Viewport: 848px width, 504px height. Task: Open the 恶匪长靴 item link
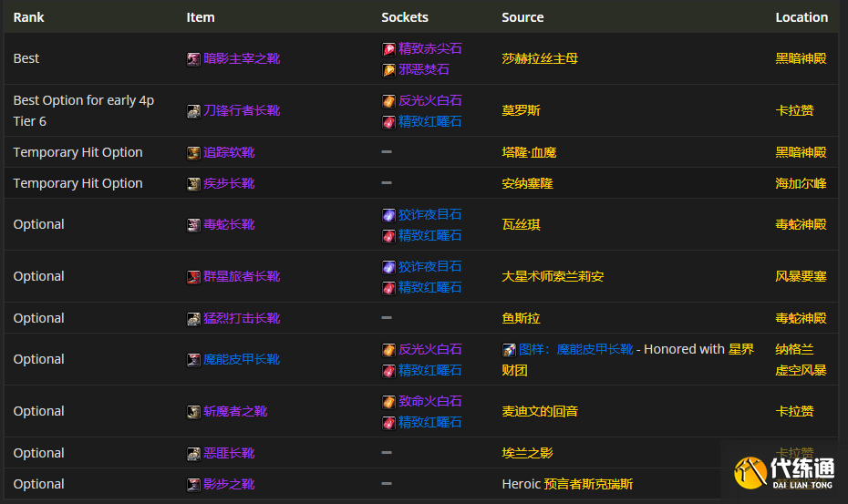pyautogui.click(x=229, y=453)
